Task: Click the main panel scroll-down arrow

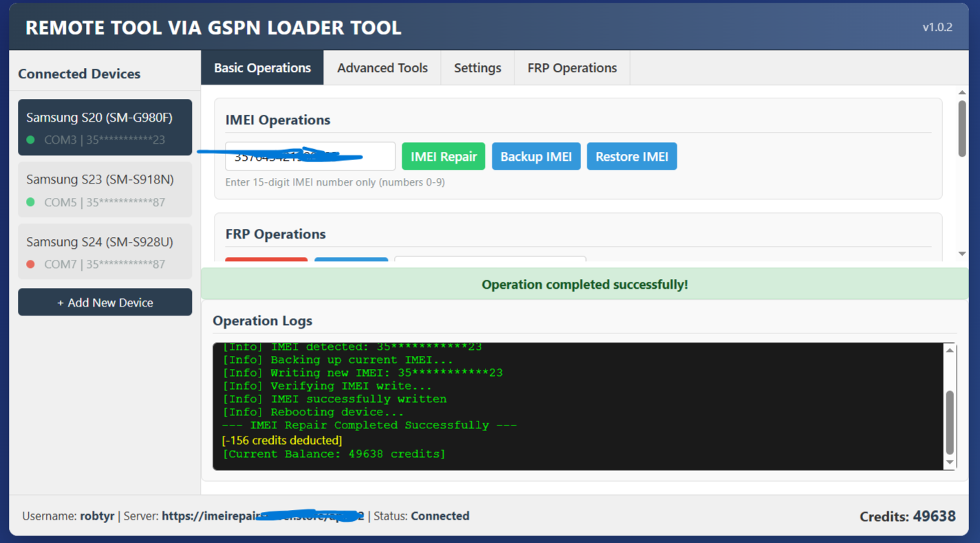Action: click(x=961, y=254)
